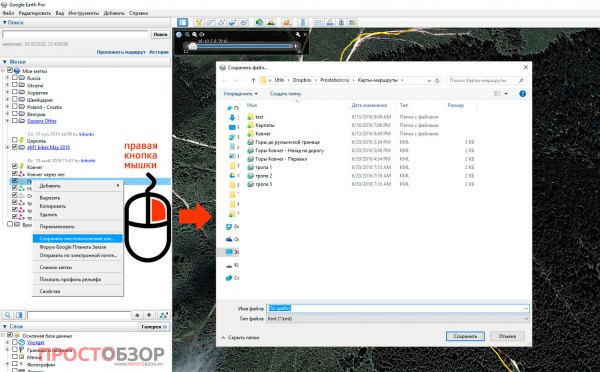
Task: Open the Проложить маршрут link
Action: (x=121, y=52)
